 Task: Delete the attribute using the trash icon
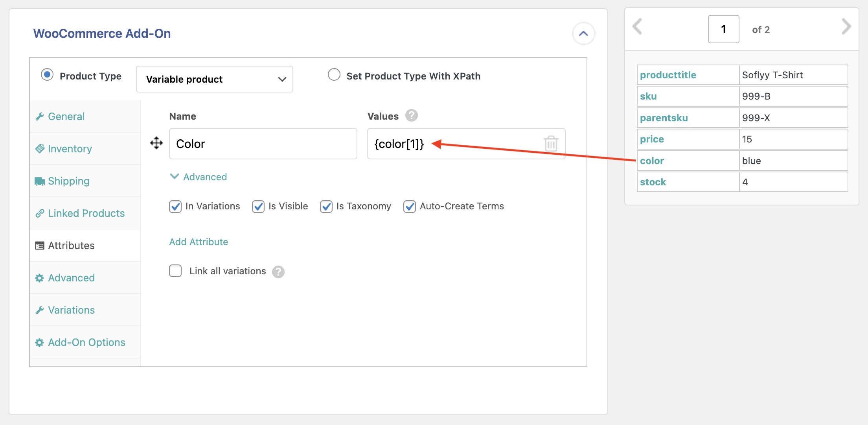coord(551,144)
